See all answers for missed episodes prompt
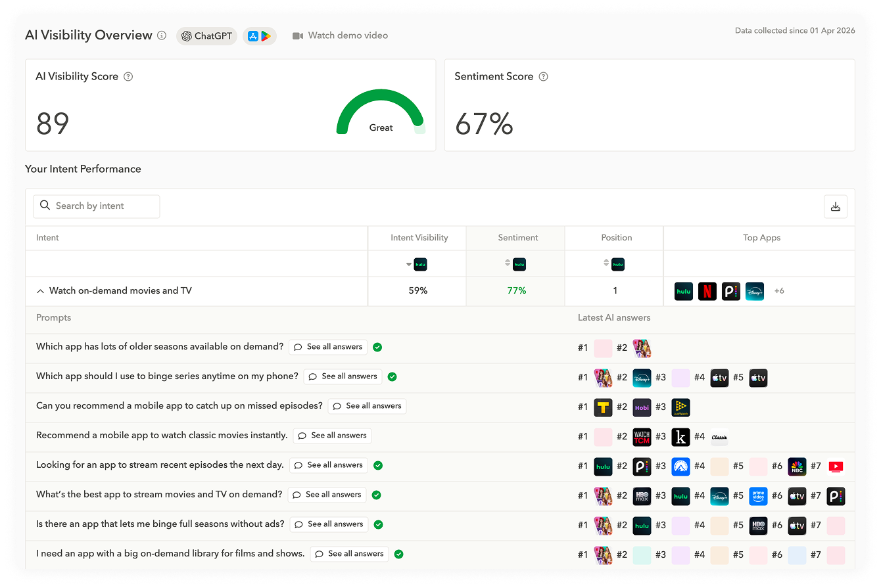 point(367,406)
